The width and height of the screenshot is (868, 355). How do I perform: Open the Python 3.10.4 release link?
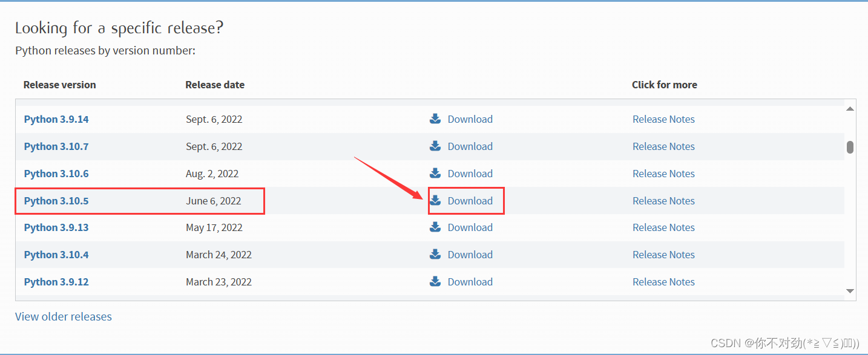56,255
